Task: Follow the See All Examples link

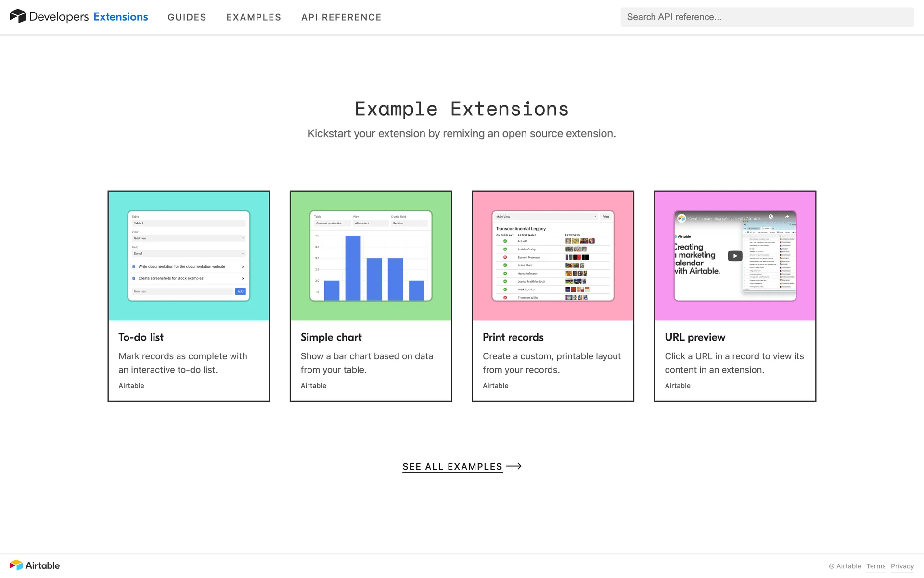Action: click(x=452, y=466)
